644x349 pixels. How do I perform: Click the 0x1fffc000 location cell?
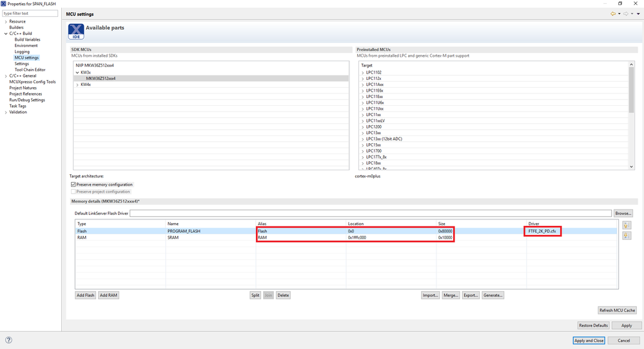[x=356, y=237]
